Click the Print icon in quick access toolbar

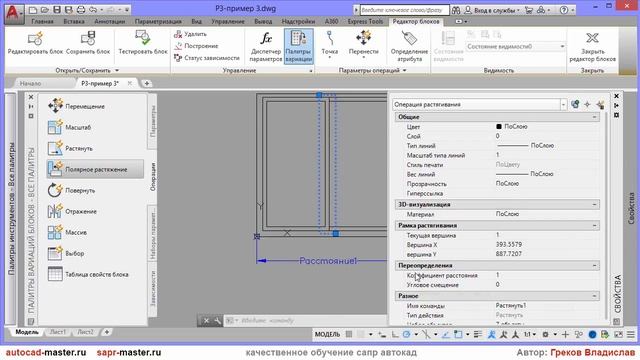(81, 9)
